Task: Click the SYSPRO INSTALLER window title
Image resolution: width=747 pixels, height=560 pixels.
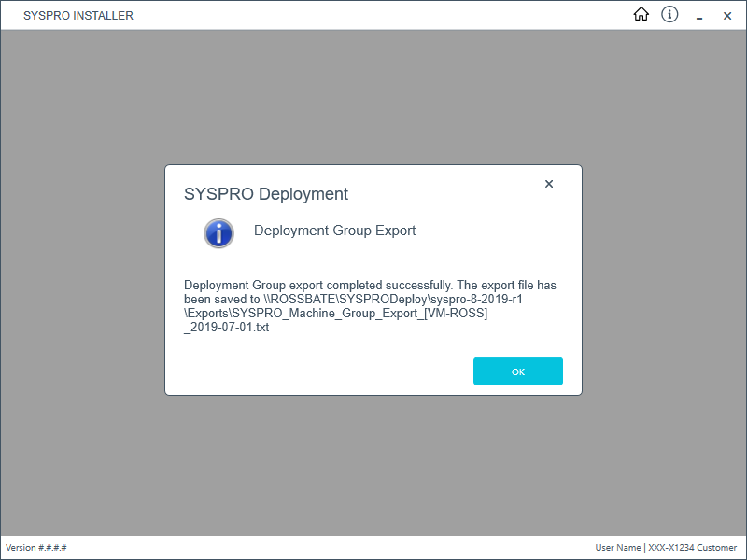Action: [78, 16]
